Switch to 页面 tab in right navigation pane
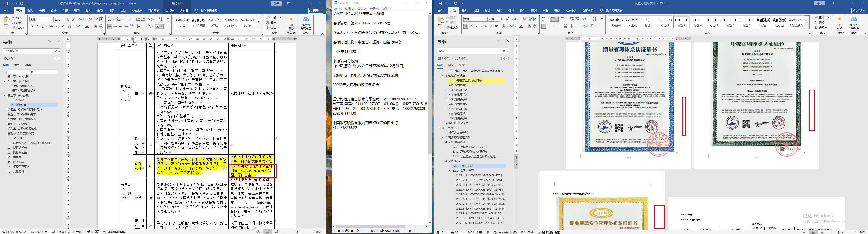This screenshot has height=234, width=868. [451, 65]
